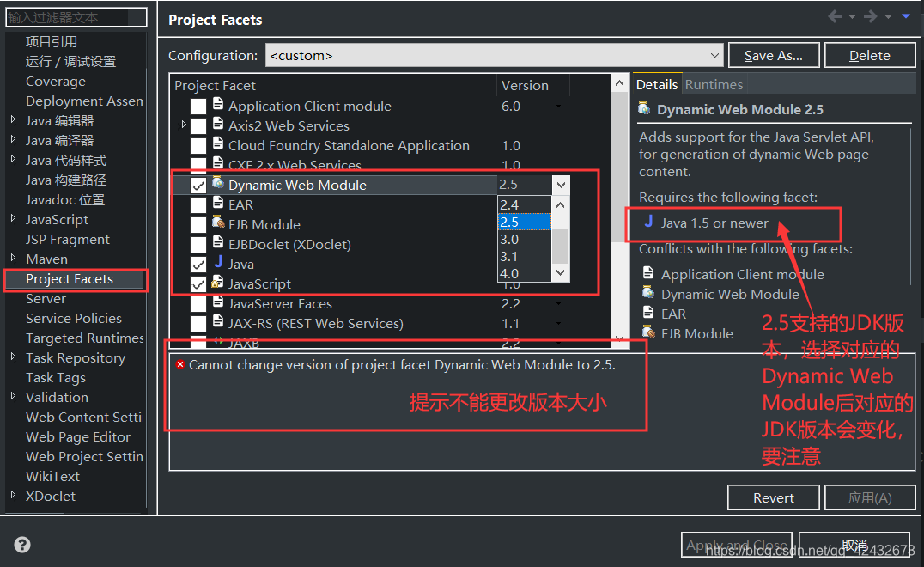Click the forward navigation arrow icon
Image resolution: width=924 pixels, height=567 pixels.
871,16
